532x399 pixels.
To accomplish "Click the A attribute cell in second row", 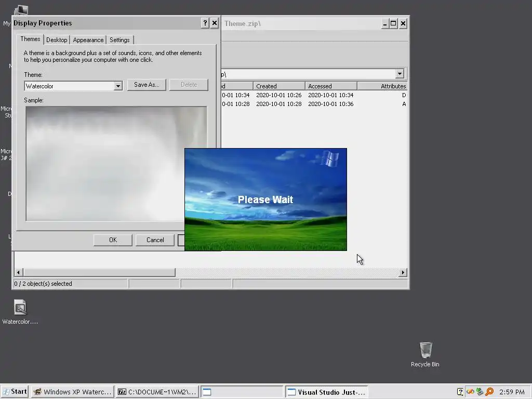I will [404, 104].
